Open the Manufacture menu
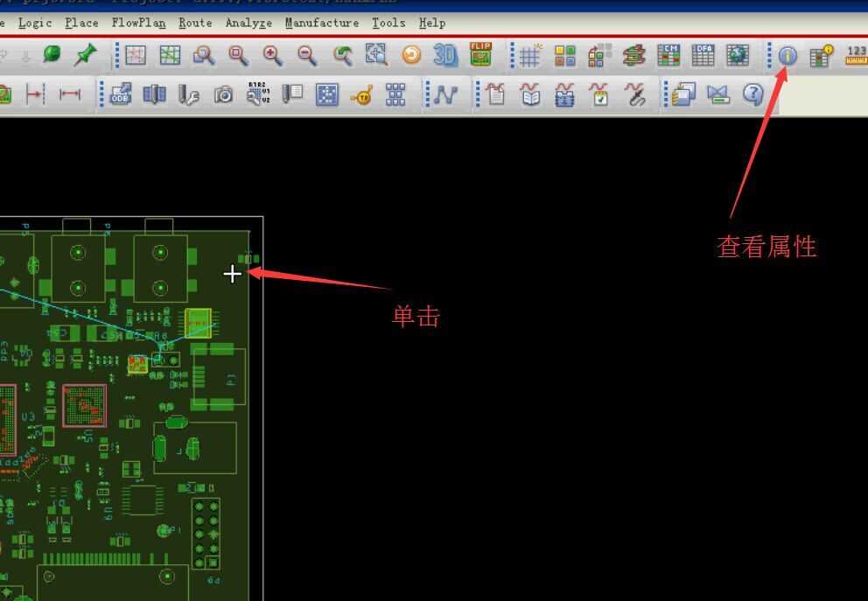Viewport: 868px width, 601px height. (x=322, y=24)
